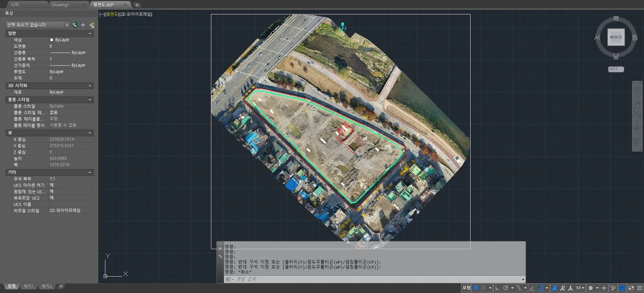This screenshot has height=293, width=644.
Task: Click the new drawing tab plus button
Action: click(x=137, y=5)
